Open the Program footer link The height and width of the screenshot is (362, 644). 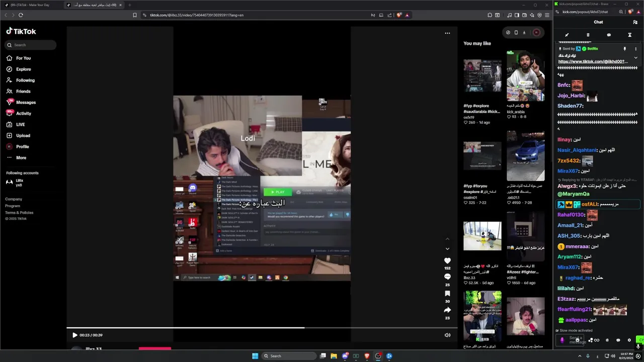[x=13, y=206]
